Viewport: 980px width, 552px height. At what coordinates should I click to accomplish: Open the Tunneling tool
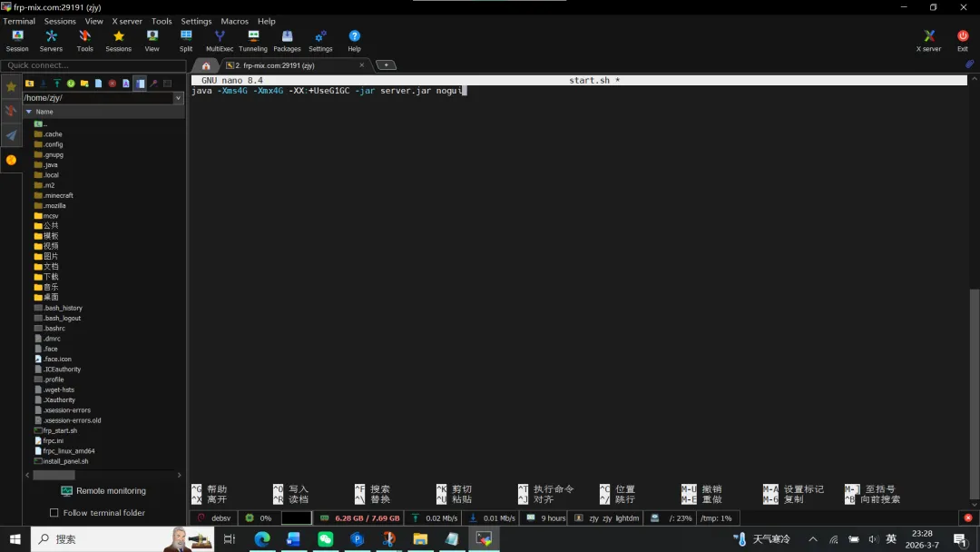pos(253,41)
